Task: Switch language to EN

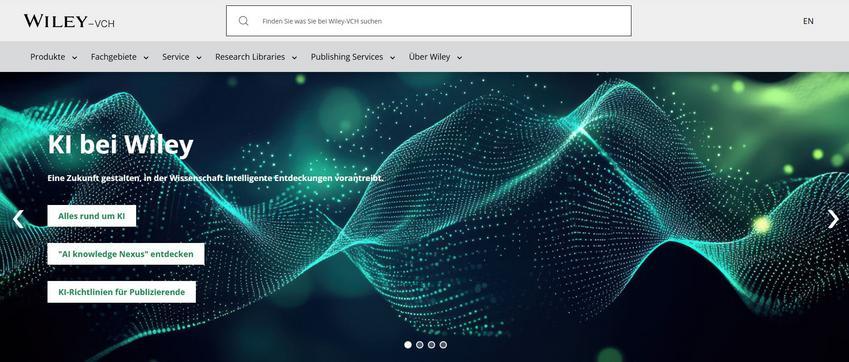Action: pyautogui.click(x=808, y=21)
